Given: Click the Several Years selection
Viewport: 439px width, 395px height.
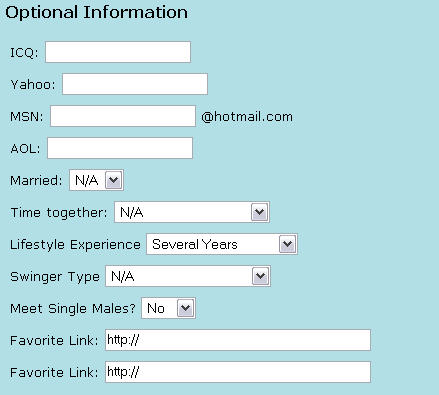Looking at the screenshot, I should (x=195, y=244).
